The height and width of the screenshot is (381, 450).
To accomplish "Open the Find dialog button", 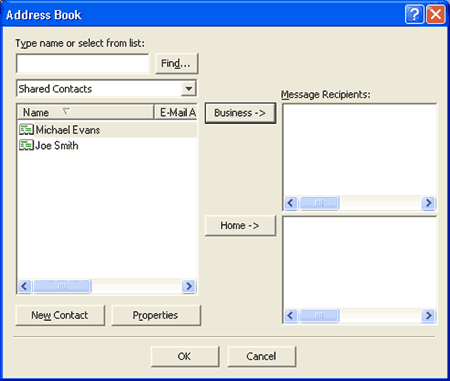I will point(176,63).
